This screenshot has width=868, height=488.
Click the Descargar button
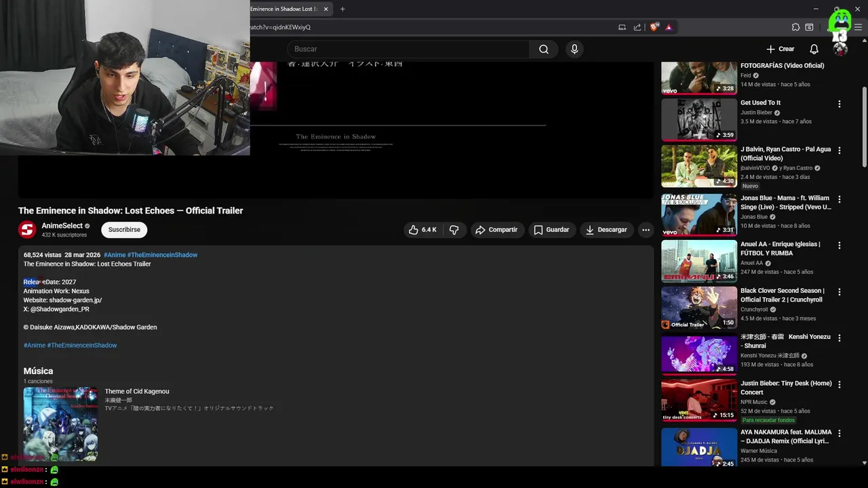(x=606, y=230)
